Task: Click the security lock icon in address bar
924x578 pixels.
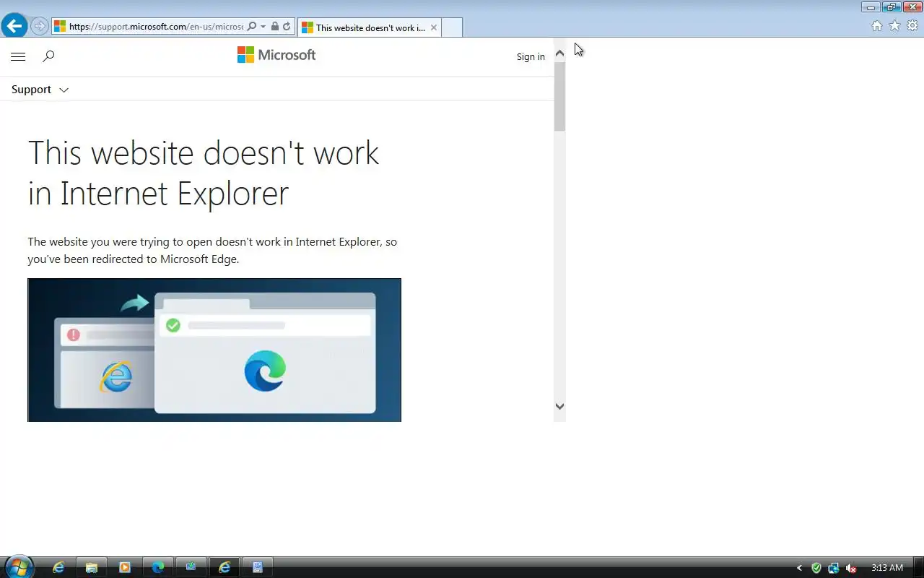Action: (275, 27)
